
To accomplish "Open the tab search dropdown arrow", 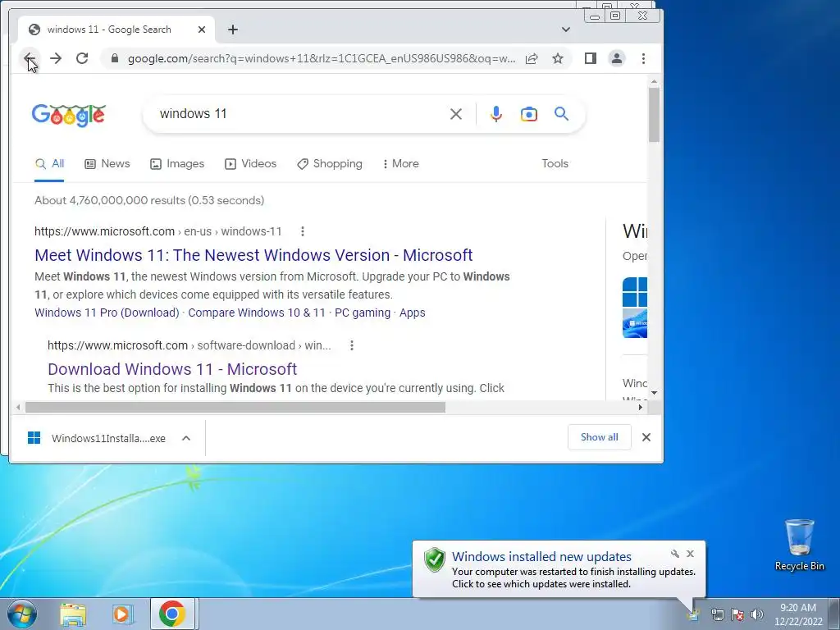I will click(566, 30).
